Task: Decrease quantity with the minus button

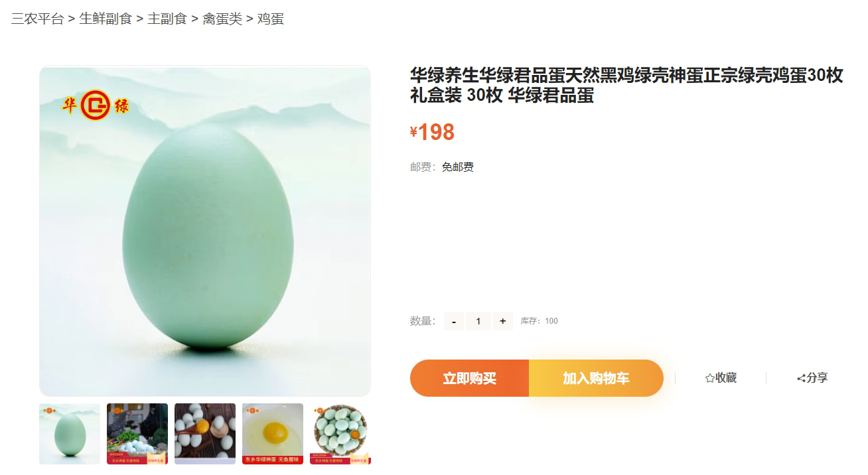Action: click(454, 321)
